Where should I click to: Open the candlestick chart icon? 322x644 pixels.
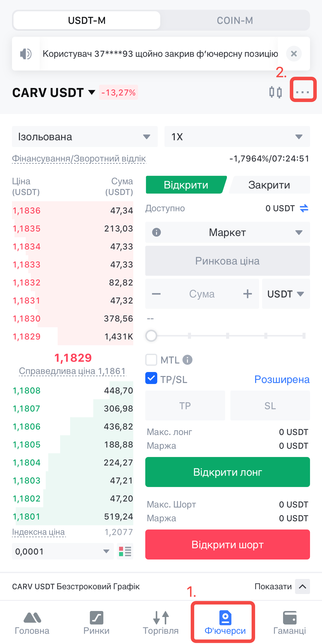276,92
